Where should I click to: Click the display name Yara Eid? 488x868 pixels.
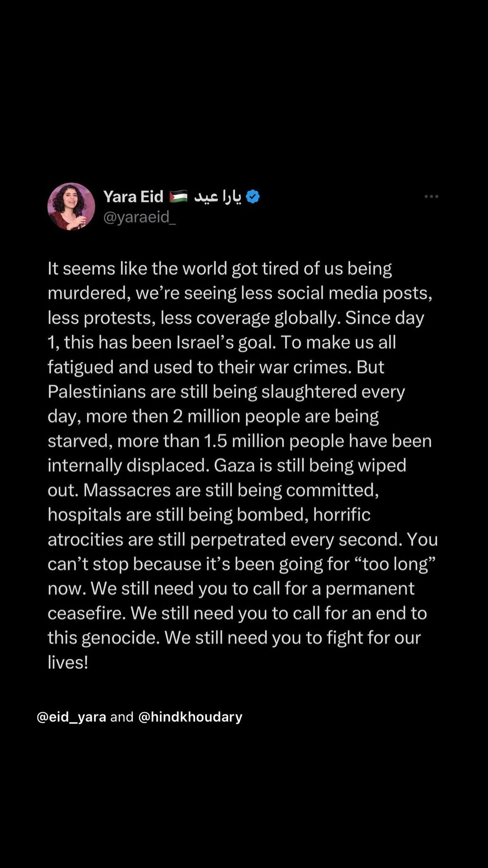click(133, 197)
